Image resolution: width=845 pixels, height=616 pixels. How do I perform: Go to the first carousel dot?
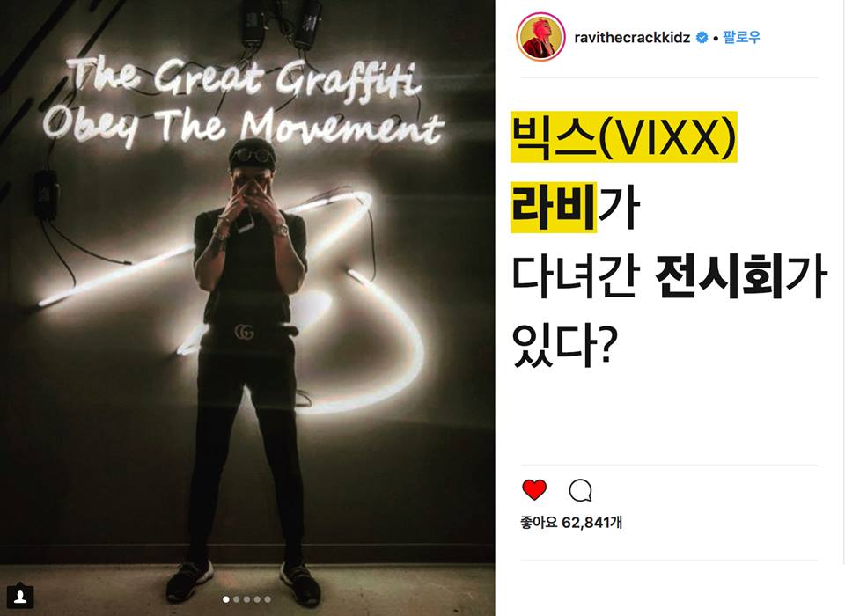[226, 599]
